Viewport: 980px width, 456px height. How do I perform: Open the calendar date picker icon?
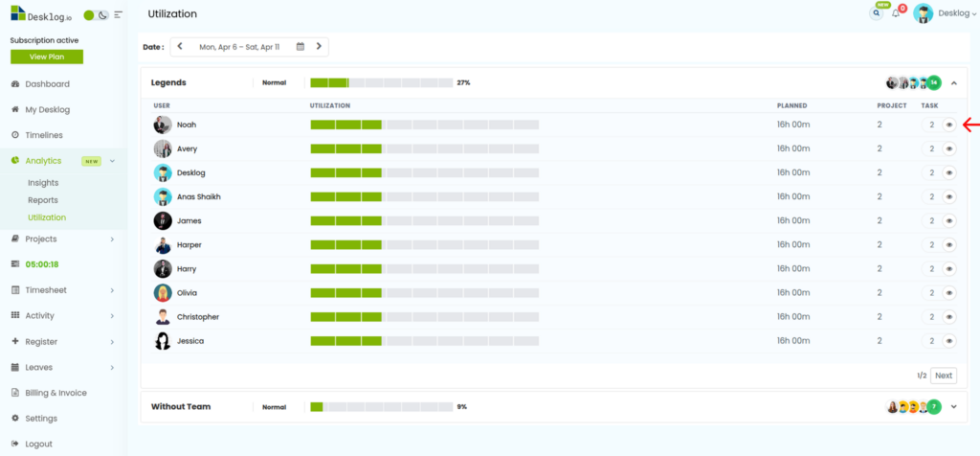pyautogui.click(x=301, y=46)
